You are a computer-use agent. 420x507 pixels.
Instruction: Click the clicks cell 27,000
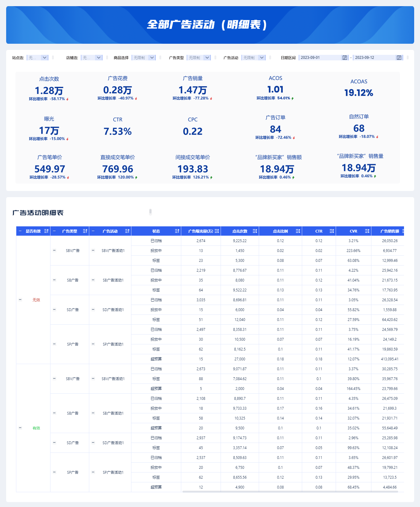pos(240,359)
